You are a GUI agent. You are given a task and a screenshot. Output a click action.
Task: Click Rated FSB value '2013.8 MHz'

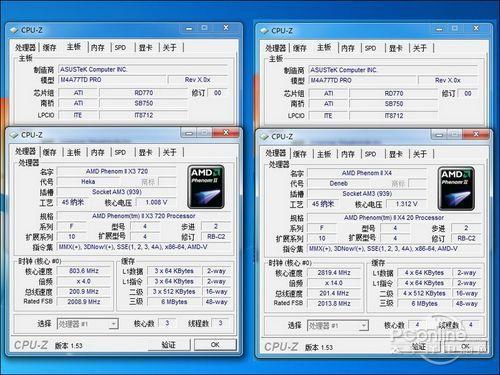pyautogui.click(x=334, y=303)
